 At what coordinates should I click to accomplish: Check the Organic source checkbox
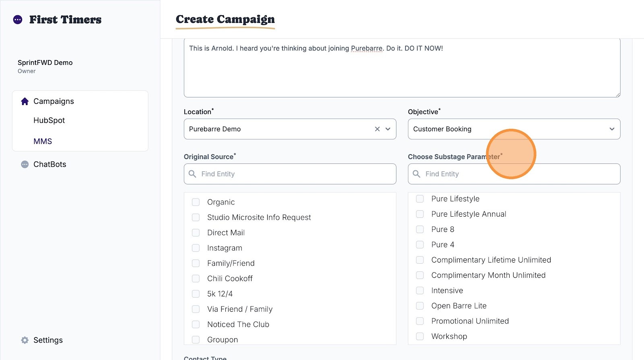196,202
